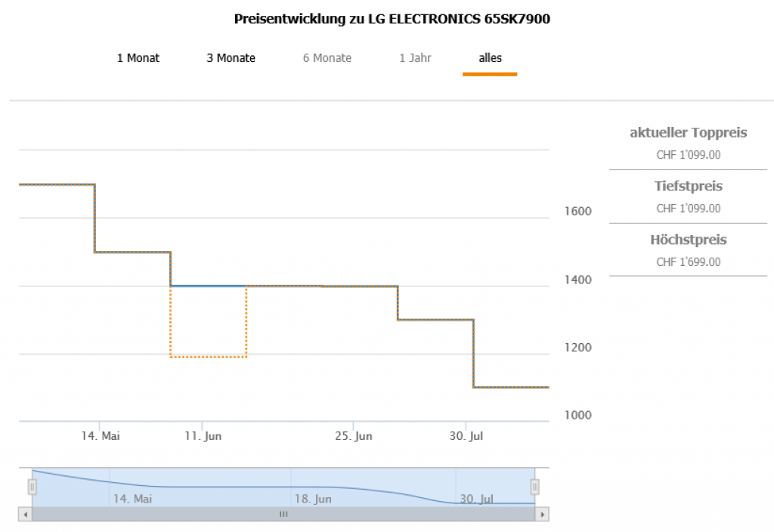Choose the 6 Monate range tab

[x=327, y=58]
